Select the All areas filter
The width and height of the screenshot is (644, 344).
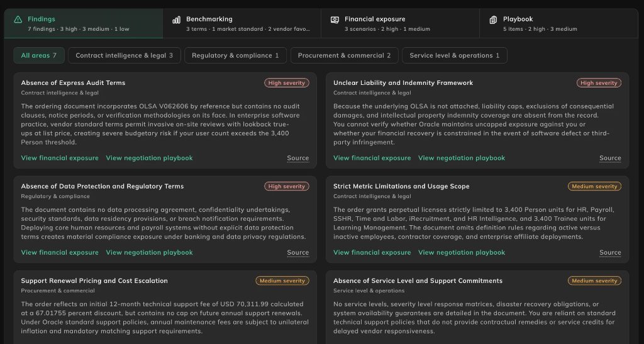tap(39, 55)
